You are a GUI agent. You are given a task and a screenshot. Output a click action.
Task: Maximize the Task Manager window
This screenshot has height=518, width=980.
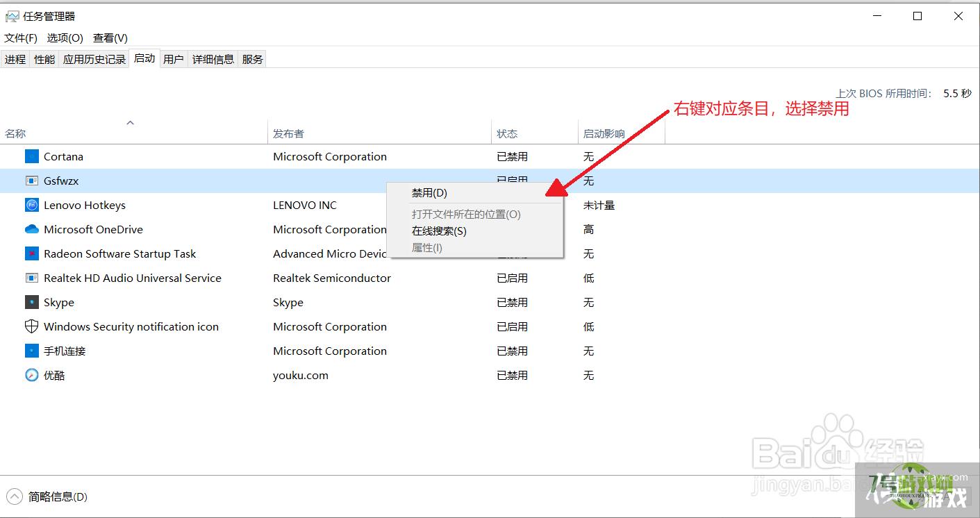[x=917, y=16]
